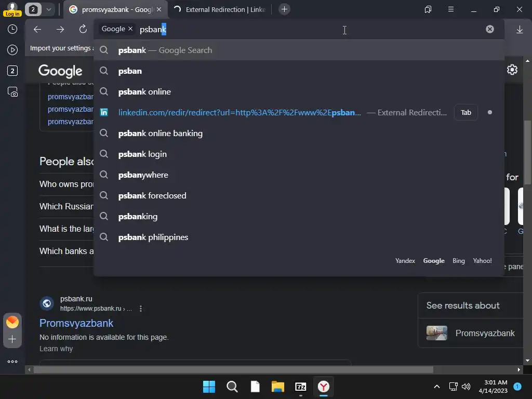532x399 pixels.
Task: Click the Promsvyazbank thumbnail image
Action: [436, 333]
